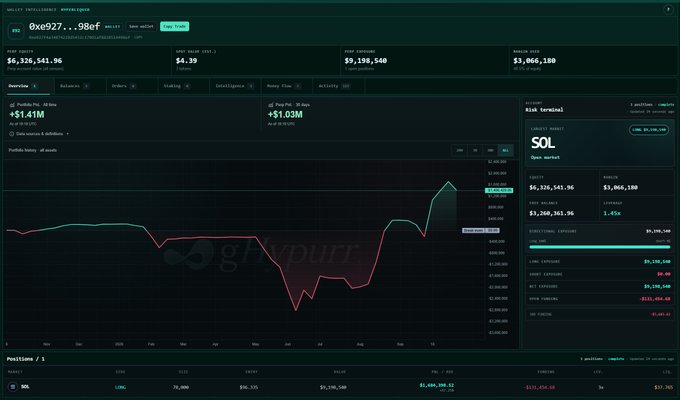Click the SOL largest market title
The image size is (680, 400).
pyautogui.click(x=543, y=143)
